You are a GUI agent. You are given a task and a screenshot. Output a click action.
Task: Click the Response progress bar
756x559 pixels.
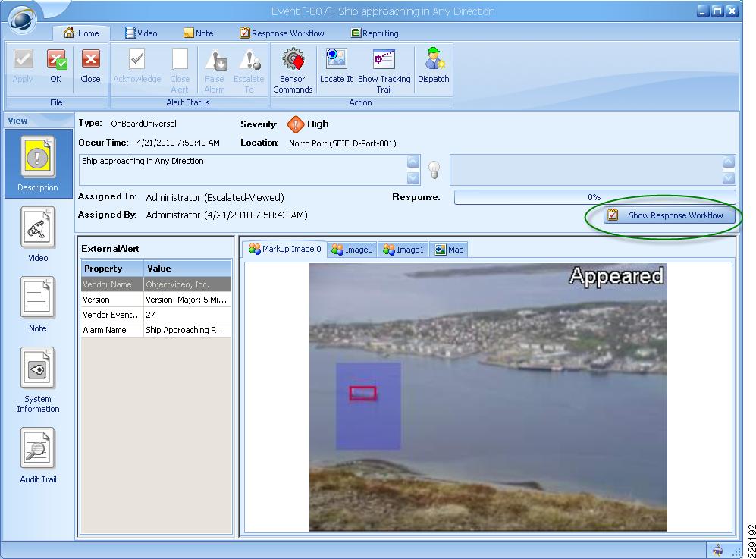595,197
